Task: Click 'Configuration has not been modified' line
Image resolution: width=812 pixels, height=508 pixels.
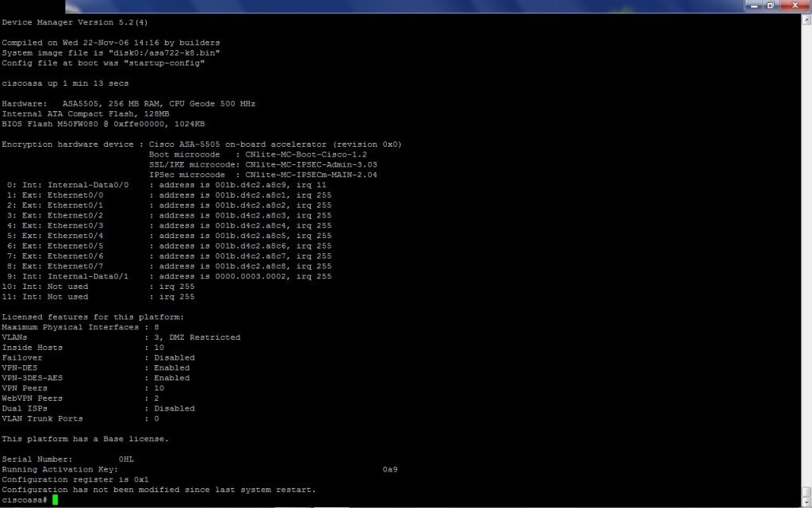Action: (159, 489)
